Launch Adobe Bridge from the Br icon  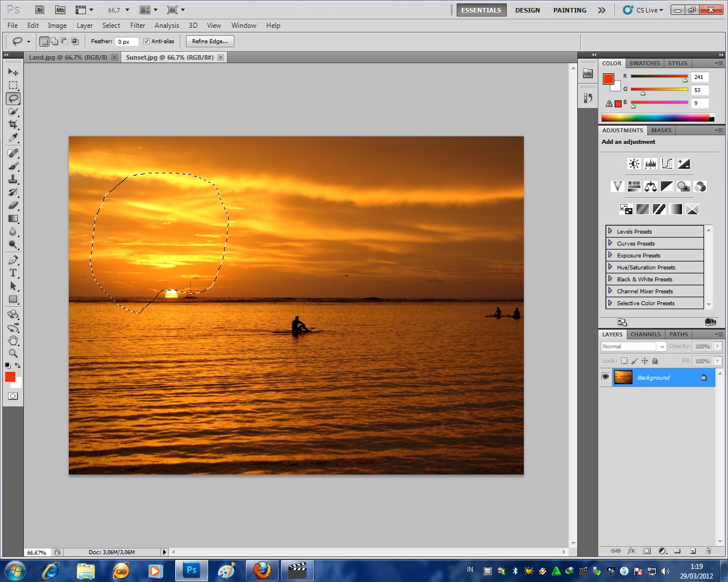coord(39,10)
